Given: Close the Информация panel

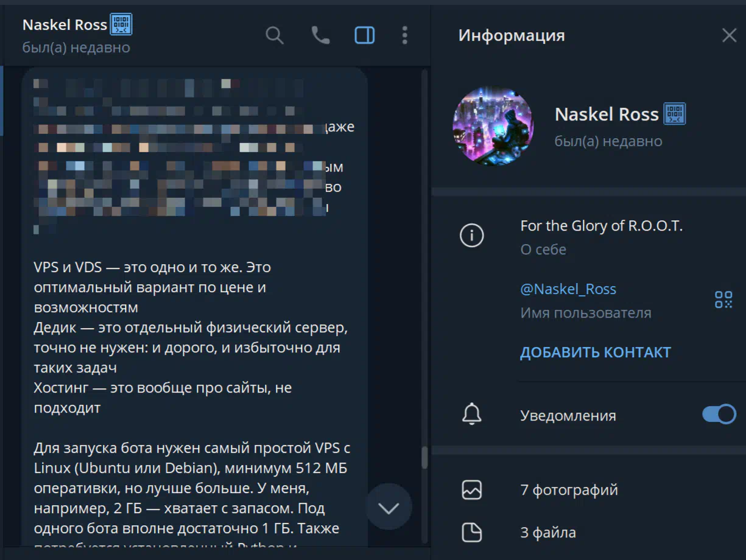Looking at the screenshot, I should tap(729, 35).
